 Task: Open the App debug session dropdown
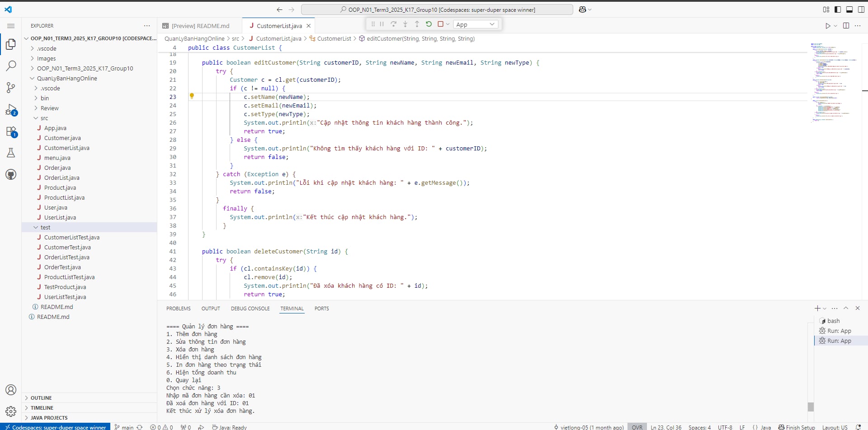pyautogui.click(x=476, y=24)
